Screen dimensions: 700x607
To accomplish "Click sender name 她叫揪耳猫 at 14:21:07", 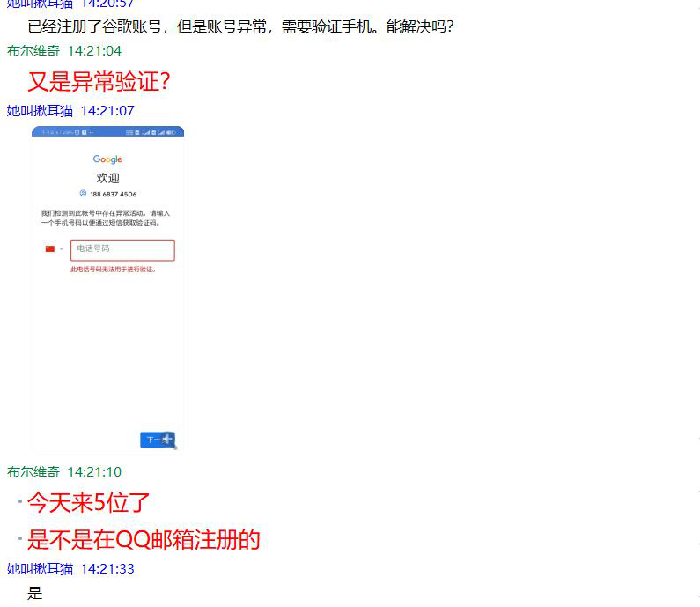I will click(x=40, y=111).
